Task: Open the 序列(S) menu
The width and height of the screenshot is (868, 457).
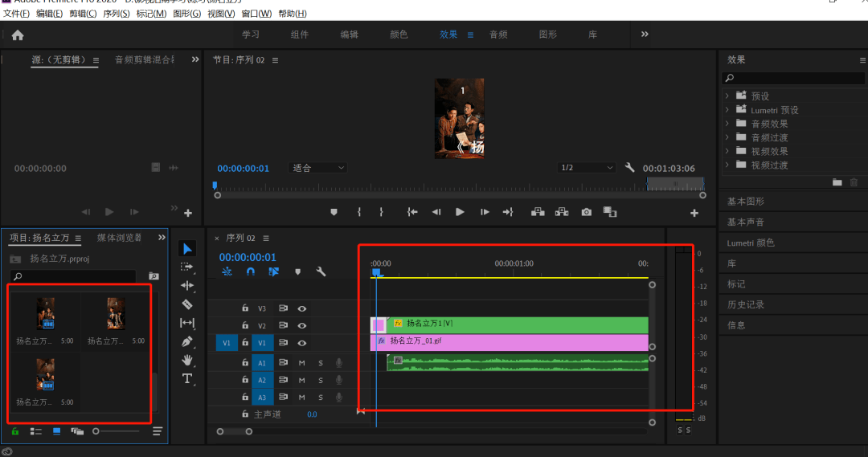Action: tap(117, 14)
